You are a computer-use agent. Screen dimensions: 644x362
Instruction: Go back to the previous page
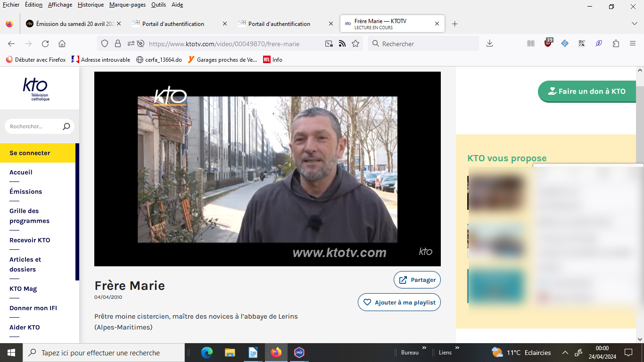click(x=11, y=43)
